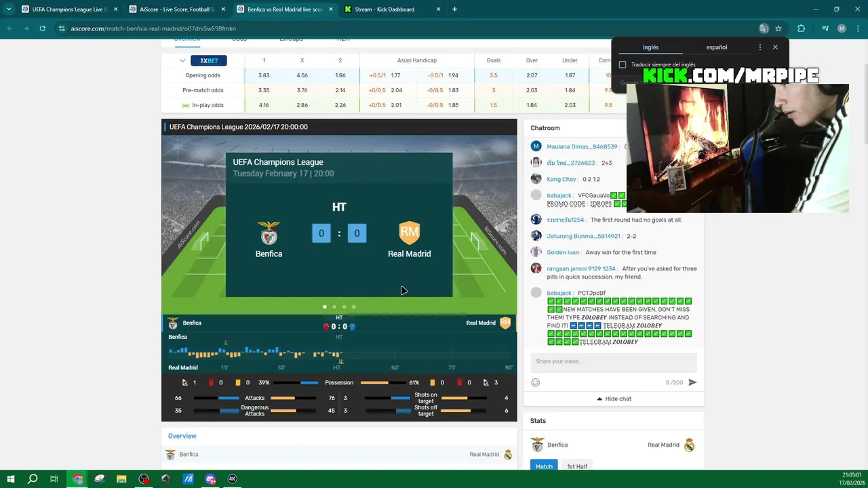The image size is (868, 488).
Task: Open the Chrome profile avatar M
Action: [842, 28]
